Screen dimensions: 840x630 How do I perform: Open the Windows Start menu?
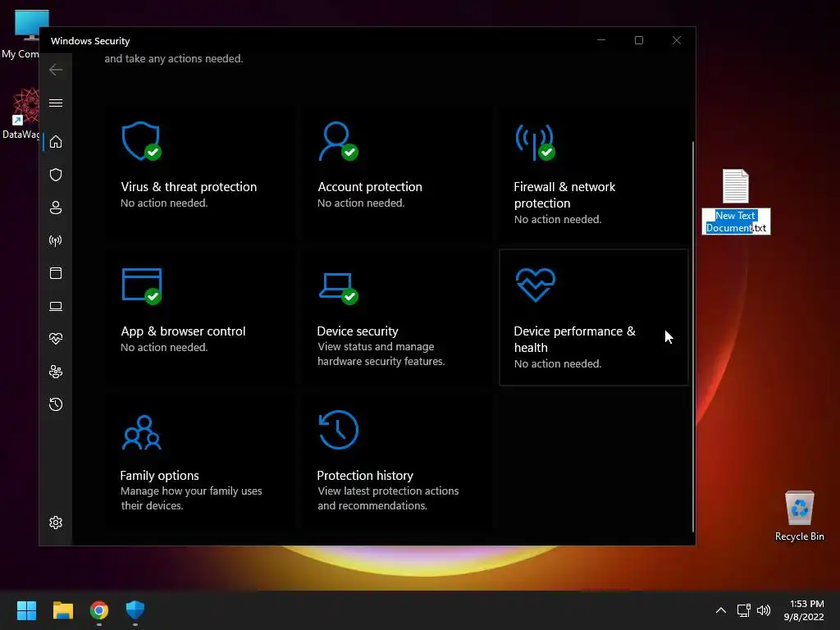click(x=26, y=610)
